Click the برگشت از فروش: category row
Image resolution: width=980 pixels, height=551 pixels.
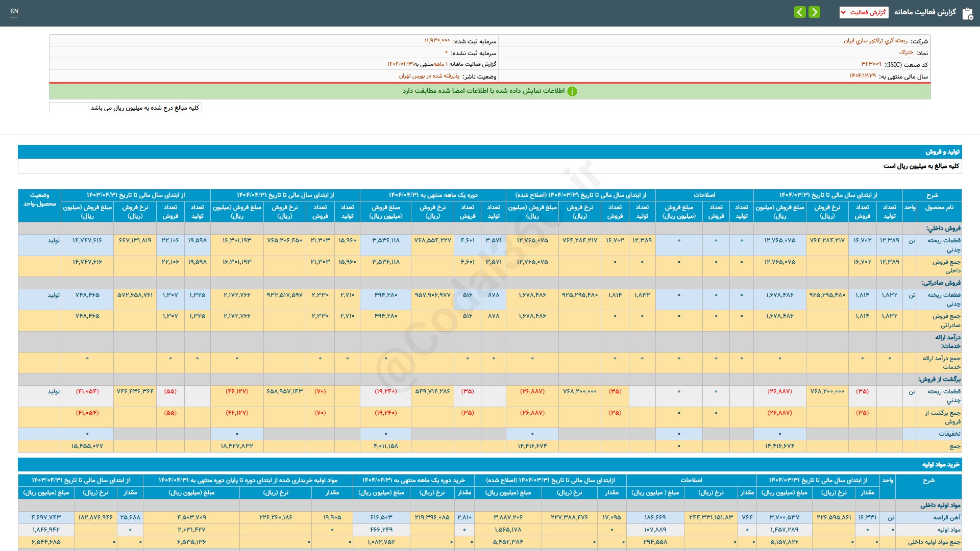point(490,380)
